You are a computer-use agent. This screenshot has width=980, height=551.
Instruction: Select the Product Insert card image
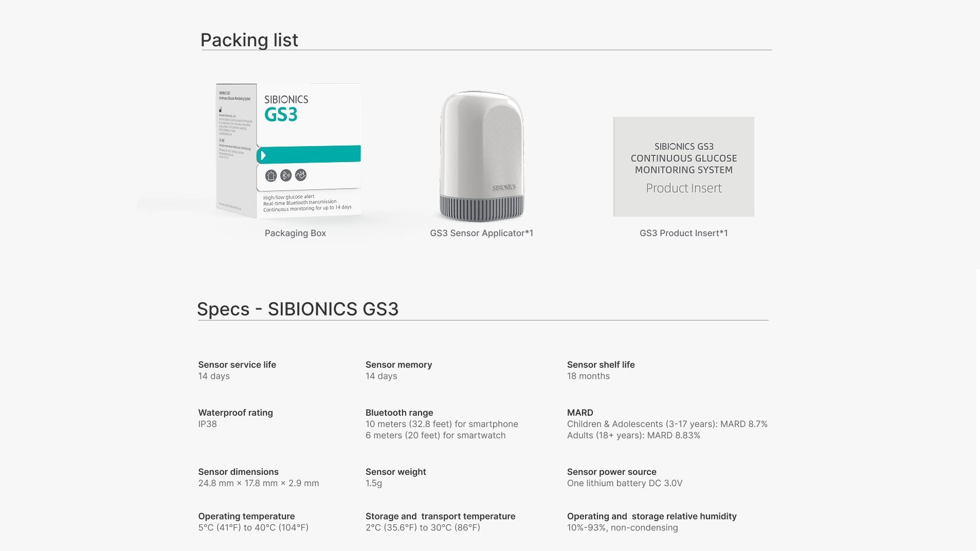coord(684,167)
